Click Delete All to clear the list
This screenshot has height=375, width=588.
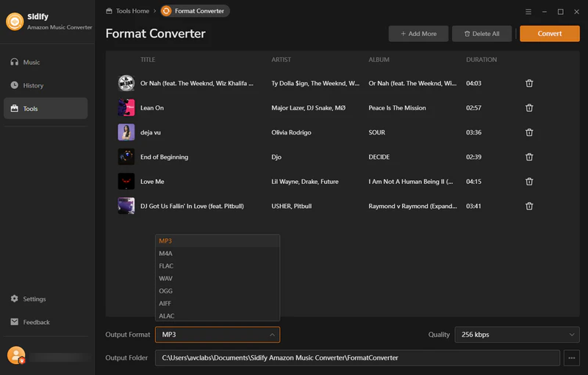coord(482,34)
